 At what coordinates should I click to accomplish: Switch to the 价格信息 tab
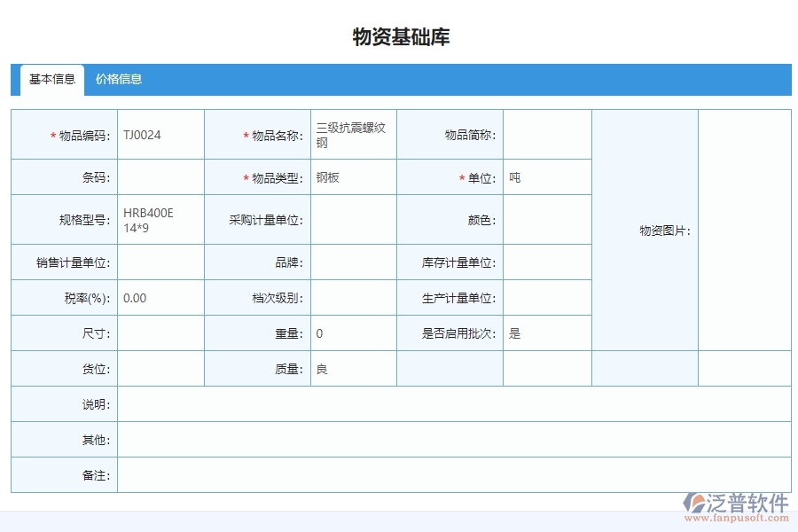(121, 80)
